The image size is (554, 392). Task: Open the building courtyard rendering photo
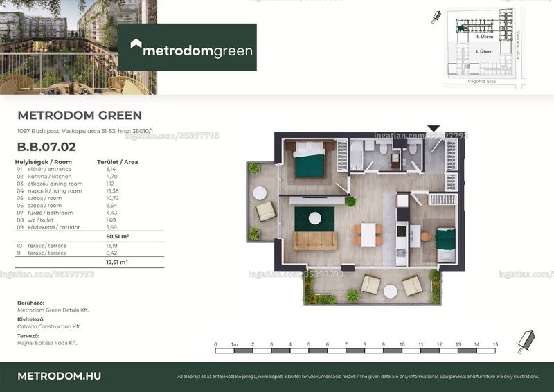coord(78,47)
